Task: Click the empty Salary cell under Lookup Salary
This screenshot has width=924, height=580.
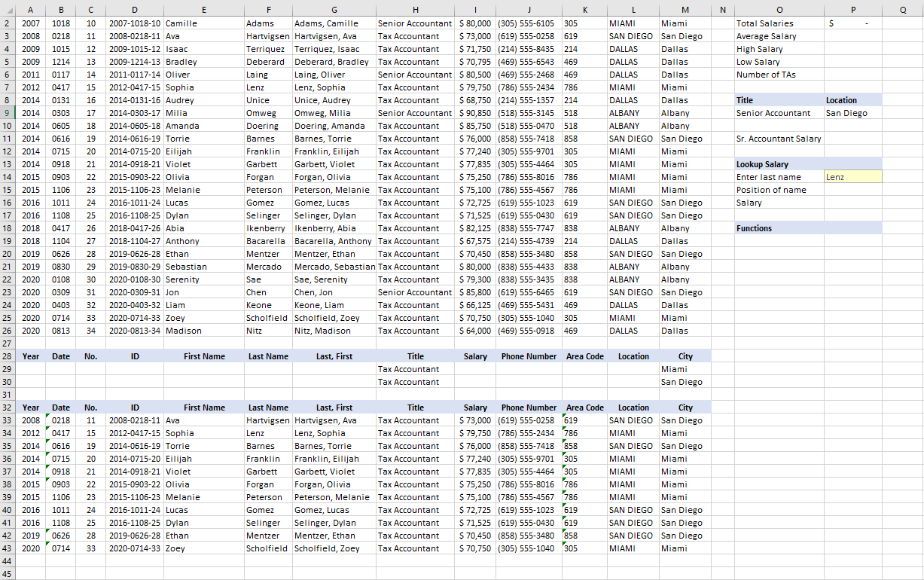Action: [852, 202]
